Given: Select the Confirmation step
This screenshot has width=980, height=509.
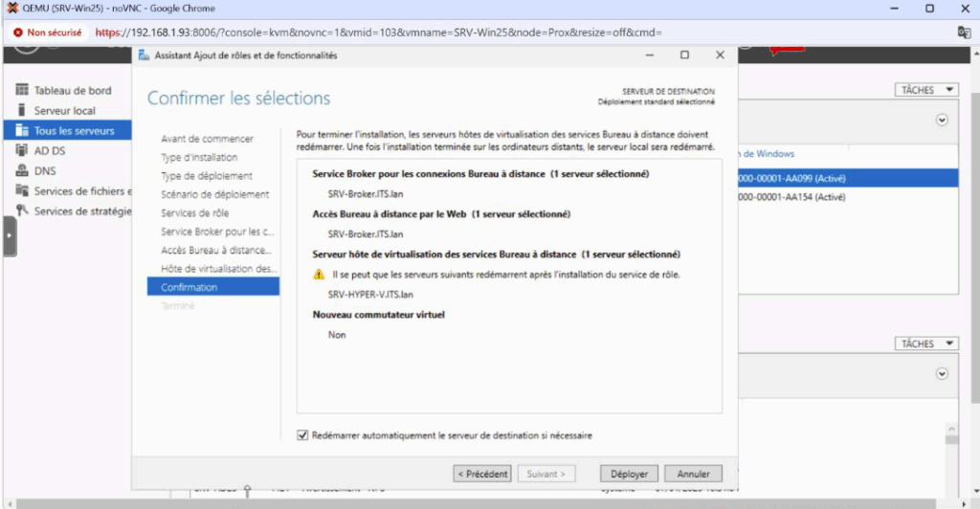Looking at the screenshot, I should tap(213, 287).
